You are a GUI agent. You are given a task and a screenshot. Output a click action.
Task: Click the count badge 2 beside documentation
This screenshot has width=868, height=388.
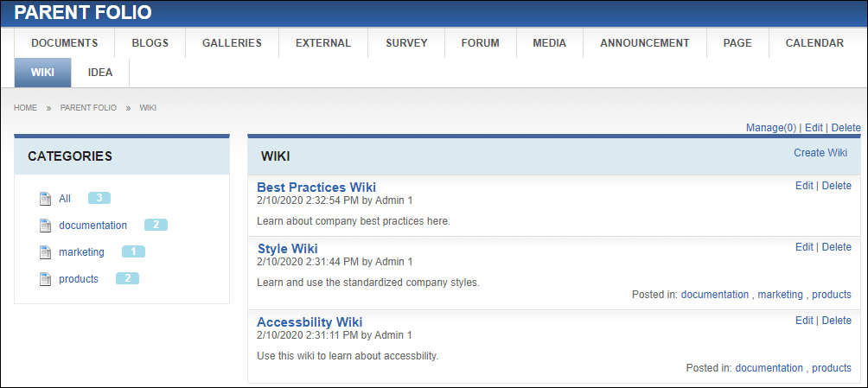pos(156,225)
